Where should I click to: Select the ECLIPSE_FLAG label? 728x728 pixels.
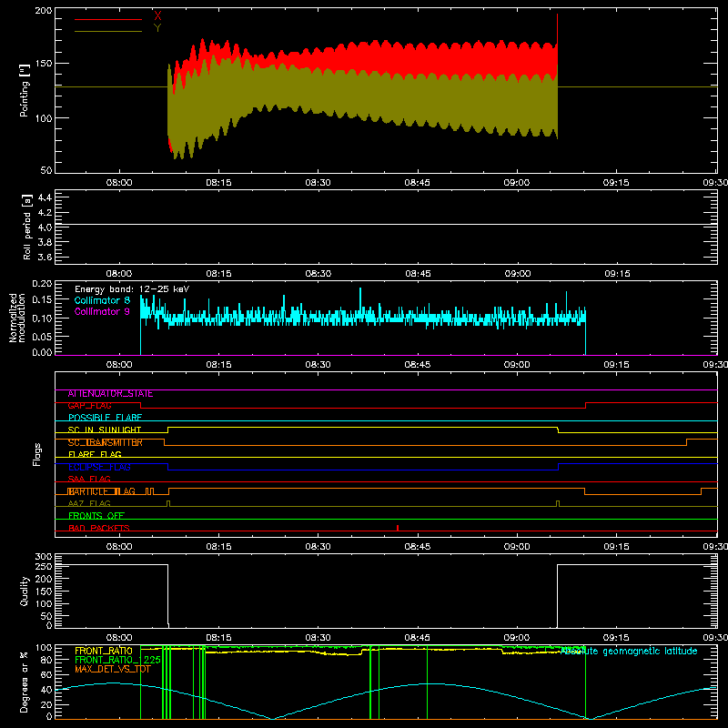click(99, 467)
